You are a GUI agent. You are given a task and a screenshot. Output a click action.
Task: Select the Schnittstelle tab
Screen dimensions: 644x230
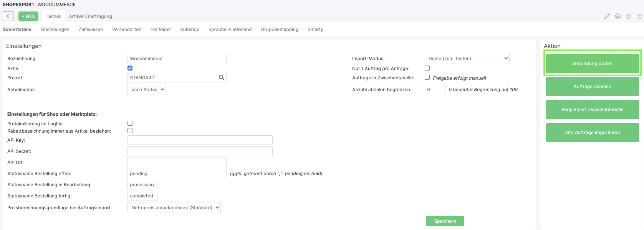[17, 29]
